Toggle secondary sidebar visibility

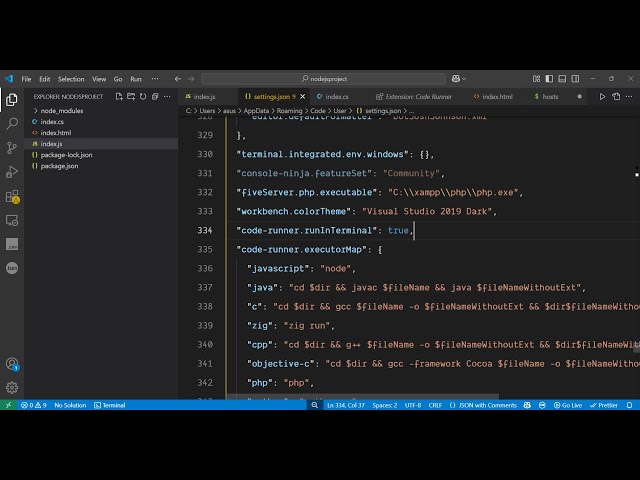[x=575, y=79]
